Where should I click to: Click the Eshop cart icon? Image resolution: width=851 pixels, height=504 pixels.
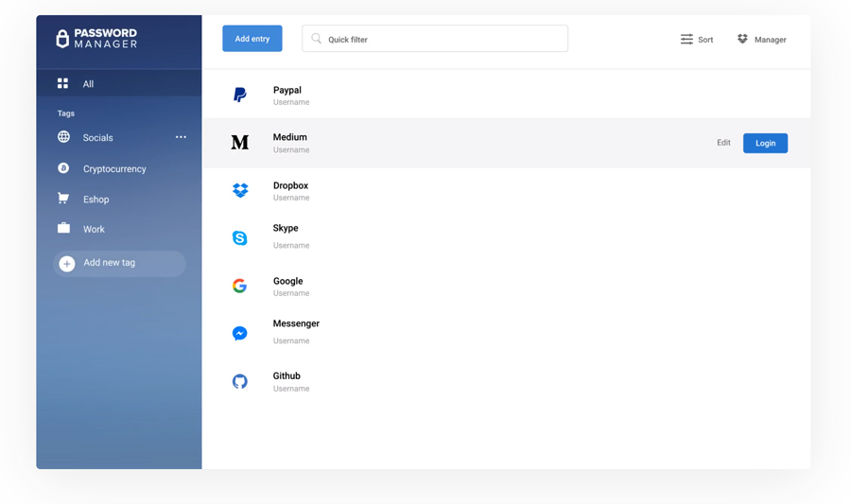tap(63, 199)
